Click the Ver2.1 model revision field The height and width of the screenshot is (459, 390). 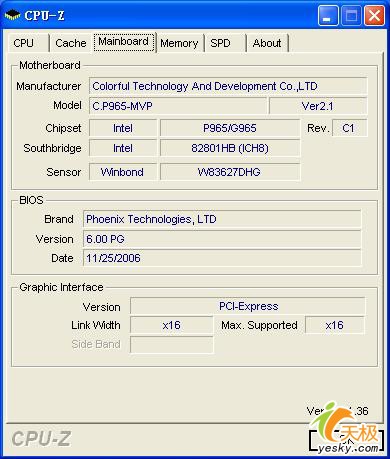(318, 106)
